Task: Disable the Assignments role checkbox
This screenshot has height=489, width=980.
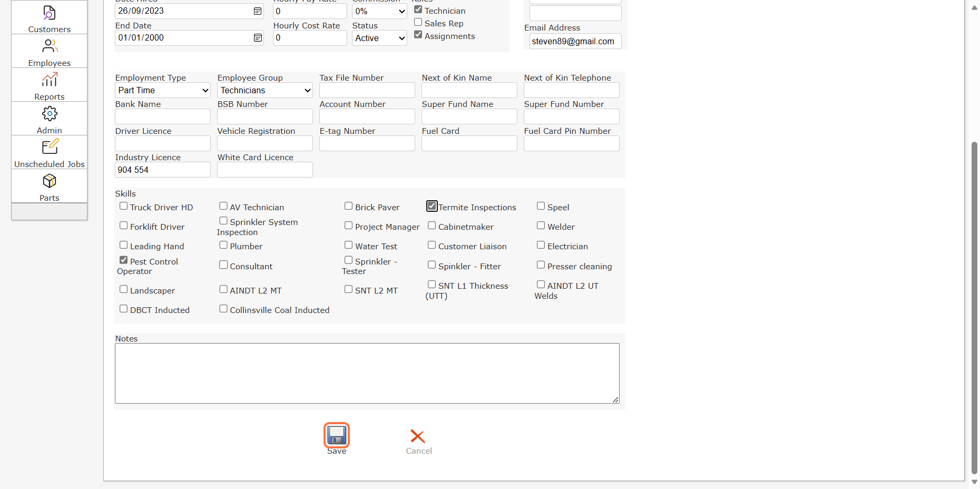Action: pyautogui.click(x=418, y=34)
